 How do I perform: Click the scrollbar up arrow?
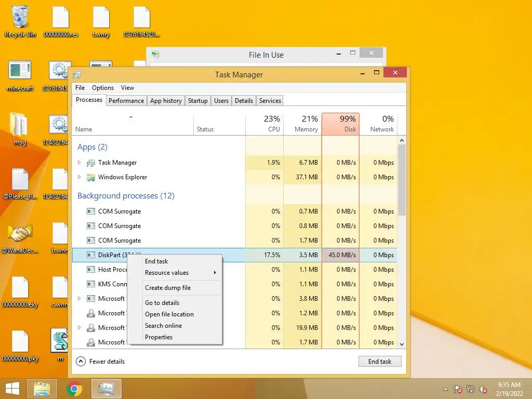tap(402, 140)
